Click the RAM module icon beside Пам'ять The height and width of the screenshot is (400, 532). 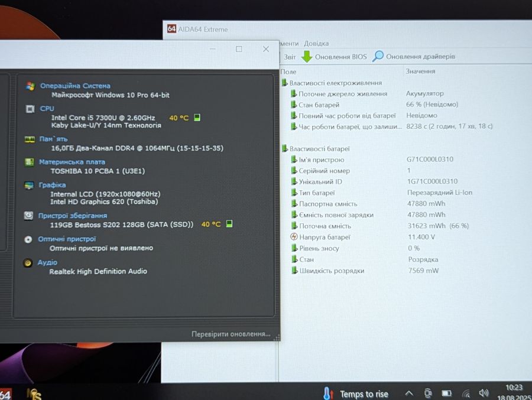[30, 139]
